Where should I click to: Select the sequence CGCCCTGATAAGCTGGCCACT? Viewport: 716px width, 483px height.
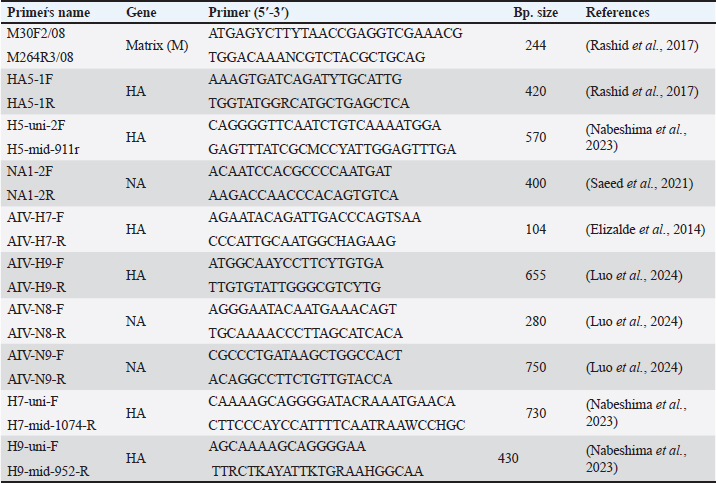305,356
